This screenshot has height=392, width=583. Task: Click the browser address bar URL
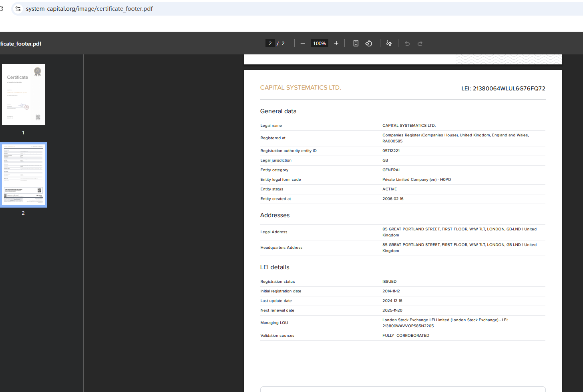pyautogui.click(x=89, y=8)
